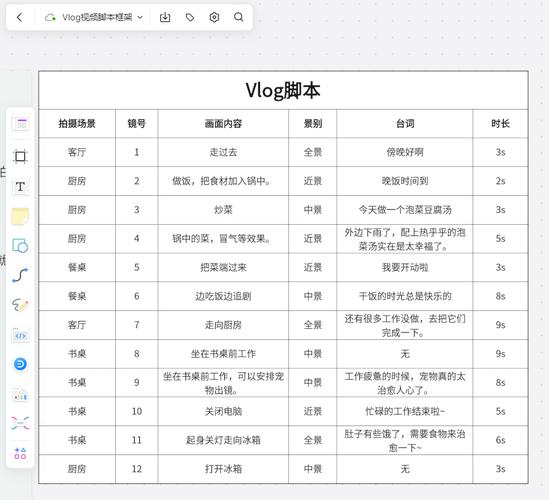Image resolution: width=549 pixels, height=500 pixels.
Task: Open the Vlog视频脚本框架 title dropdown
Action: (x=95, y=17)
